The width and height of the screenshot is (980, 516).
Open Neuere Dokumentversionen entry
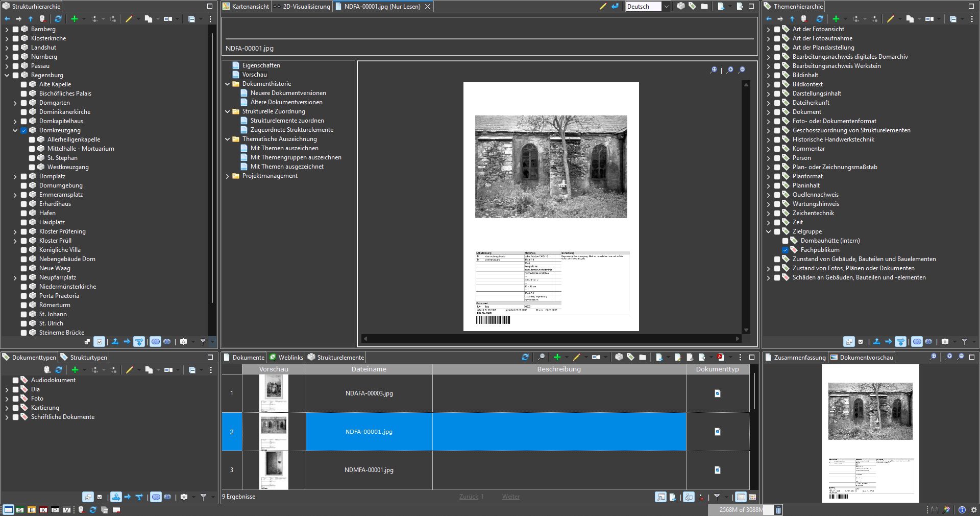coord(288,93)
